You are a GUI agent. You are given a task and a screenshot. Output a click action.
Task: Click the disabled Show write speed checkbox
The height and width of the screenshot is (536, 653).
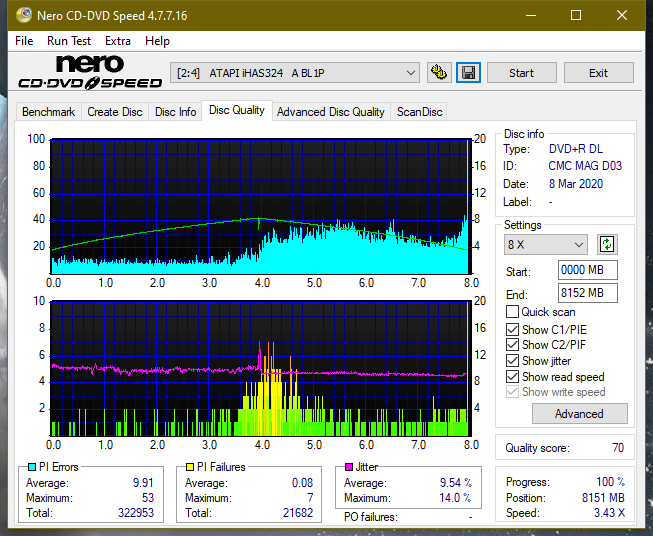tap(512, 392)
